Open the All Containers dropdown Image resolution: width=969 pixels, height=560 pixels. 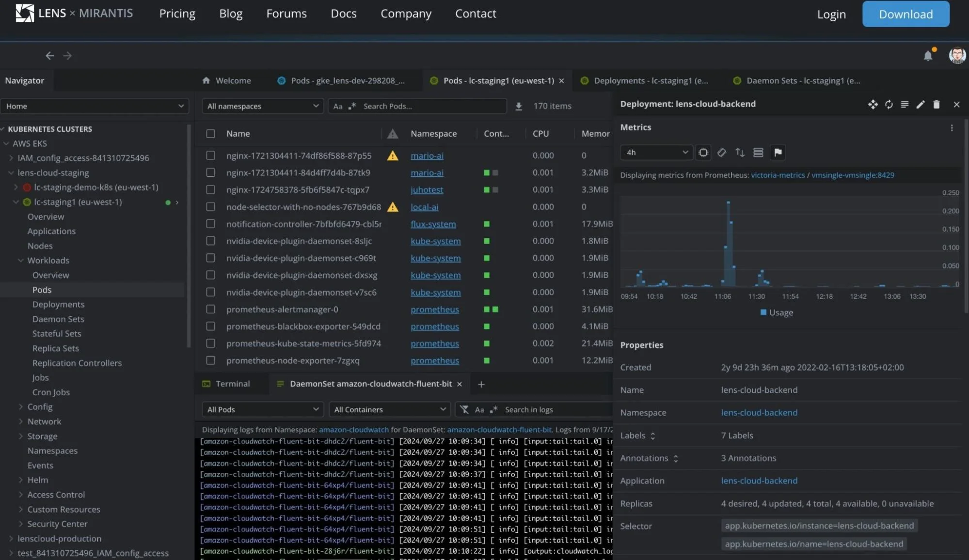pos(389,410)
